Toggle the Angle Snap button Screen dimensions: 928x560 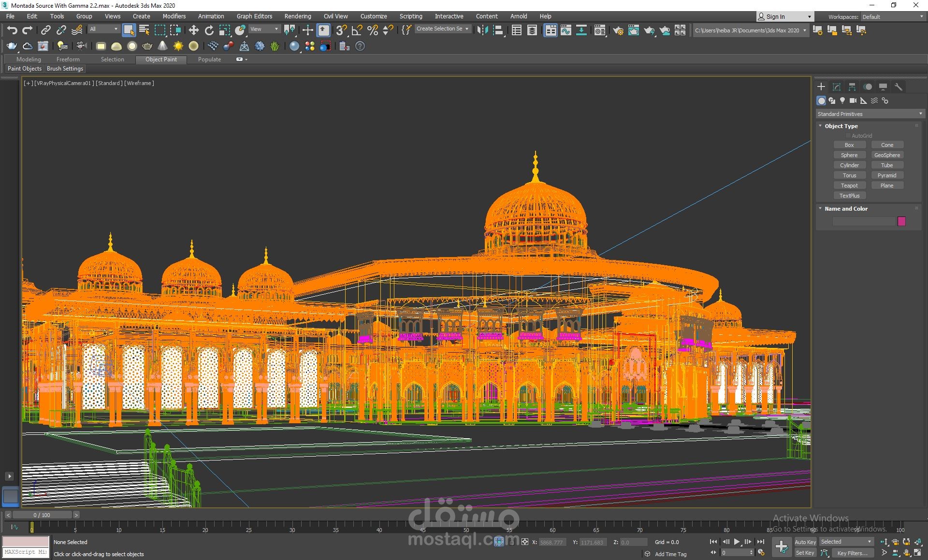click(357, 30)
